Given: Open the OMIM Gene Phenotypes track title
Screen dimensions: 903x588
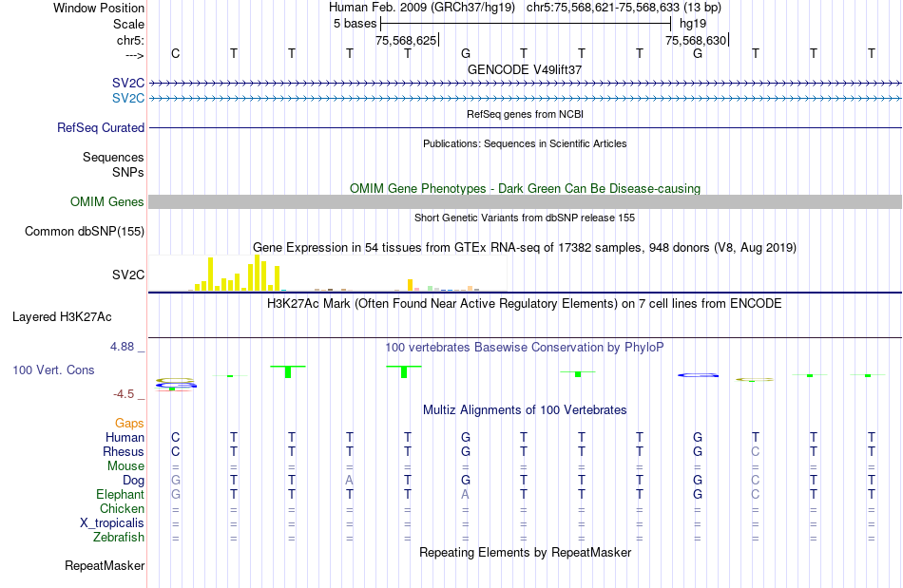Looking at the screenshot, I should point(525,189).
